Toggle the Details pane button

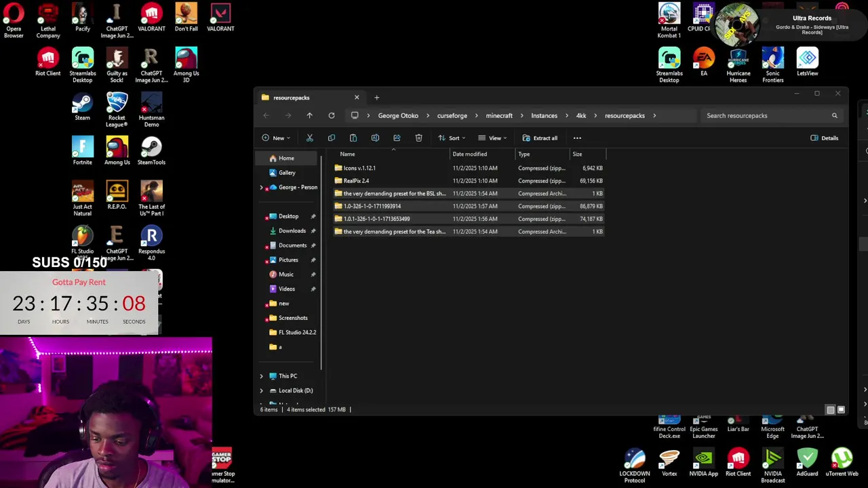coord(825,138)
